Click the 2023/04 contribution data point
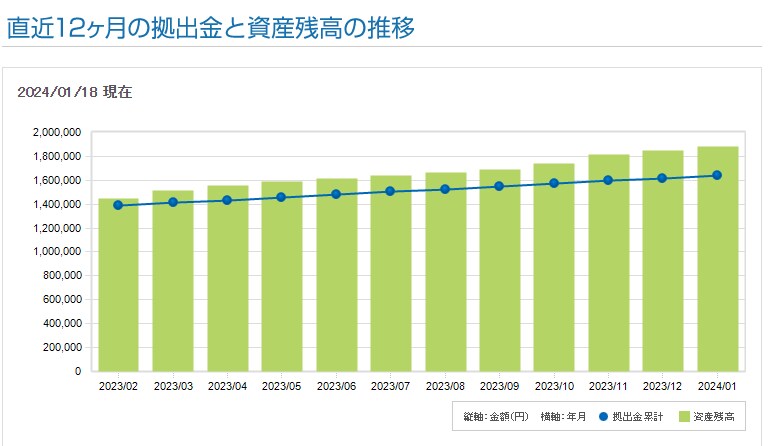The height and width of the screenshot is (446, 768). [227, 200]
